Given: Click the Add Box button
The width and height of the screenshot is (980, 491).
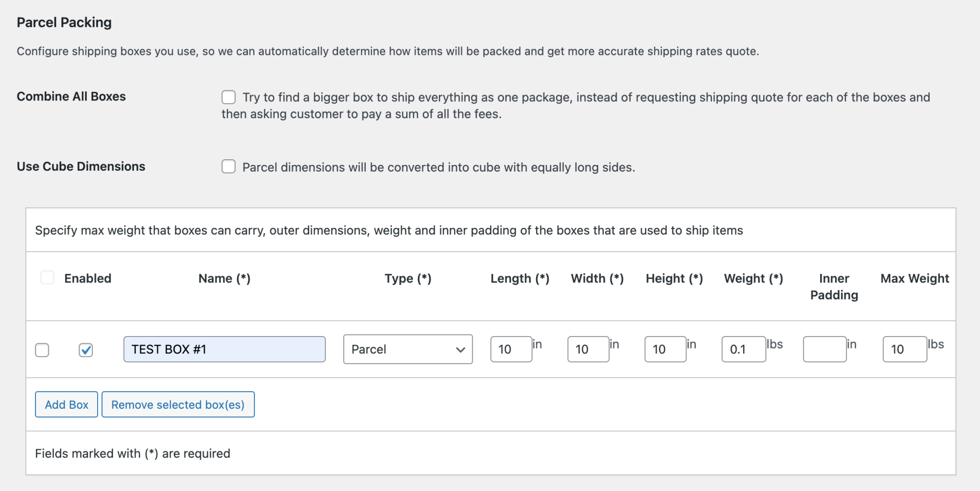Looking at the screenshot, I should coord(66,404).
